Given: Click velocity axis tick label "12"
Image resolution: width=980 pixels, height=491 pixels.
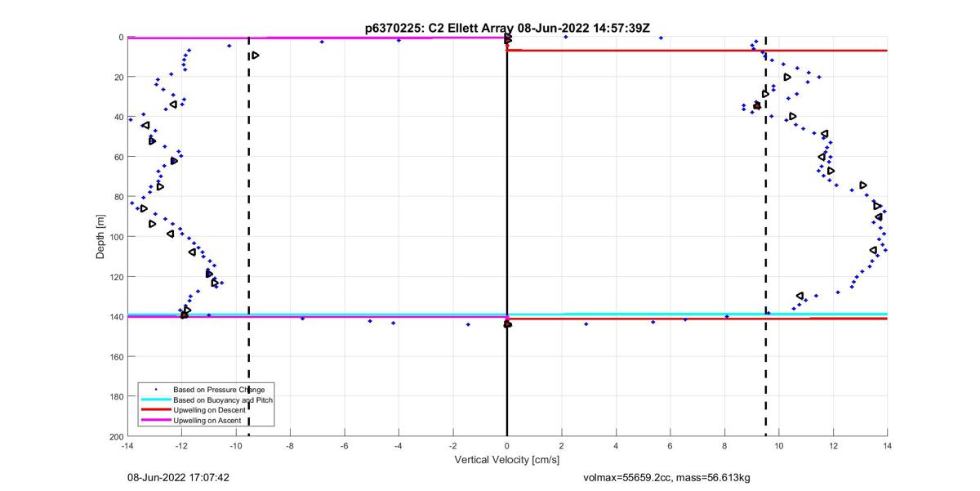Looking at the screenshot, I should click(x=833, y=446).
